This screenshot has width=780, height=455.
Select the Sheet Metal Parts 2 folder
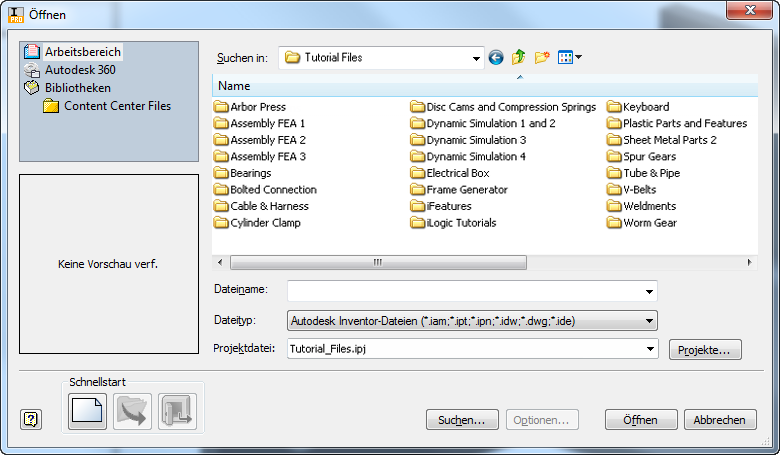[x=662, y=140]
